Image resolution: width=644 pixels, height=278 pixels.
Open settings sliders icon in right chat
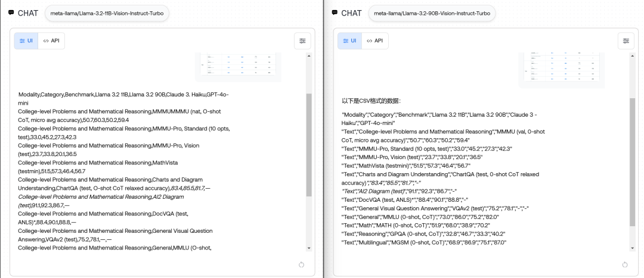[x=626, y=41]
